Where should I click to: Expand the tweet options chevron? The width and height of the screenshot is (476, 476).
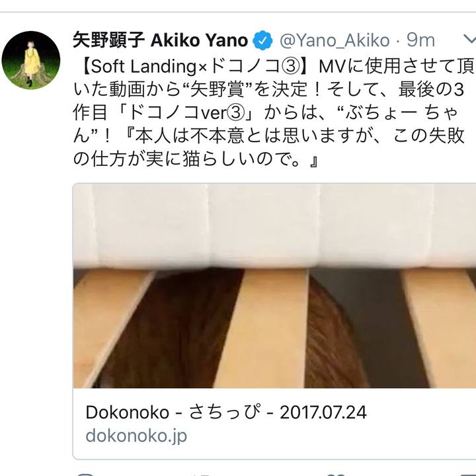point(470,39)
